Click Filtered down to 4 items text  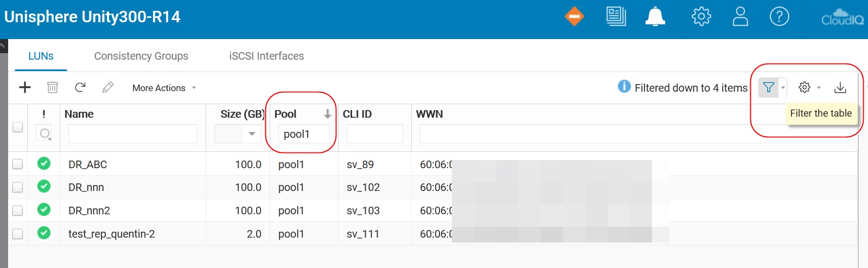pyautogui.click(x=691, y=88)
